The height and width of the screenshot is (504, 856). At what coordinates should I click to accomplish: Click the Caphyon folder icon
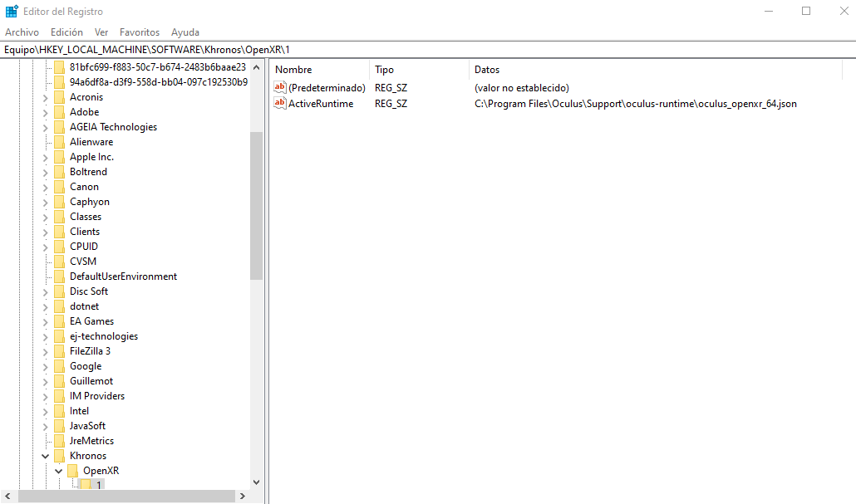click(x=60, y=202)
